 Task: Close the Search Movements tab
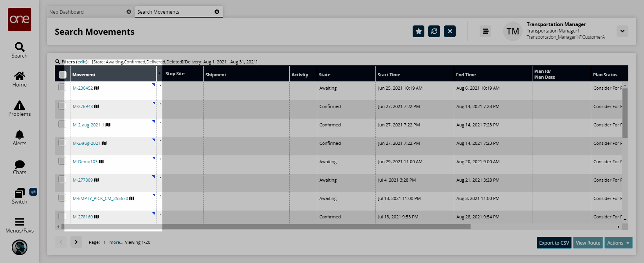[x=217, y=12]
